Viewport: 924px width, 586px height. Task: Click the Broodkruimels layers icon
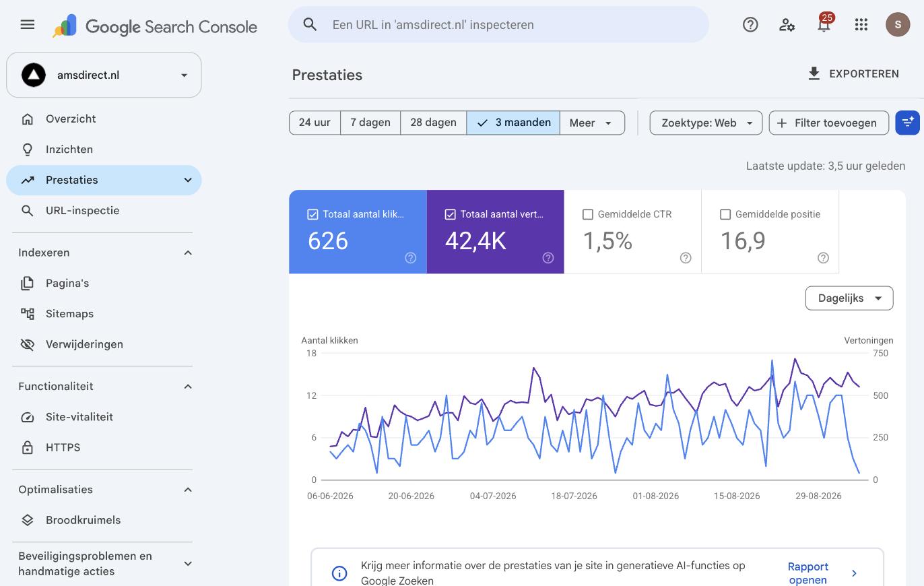click(x=28, y=520)
